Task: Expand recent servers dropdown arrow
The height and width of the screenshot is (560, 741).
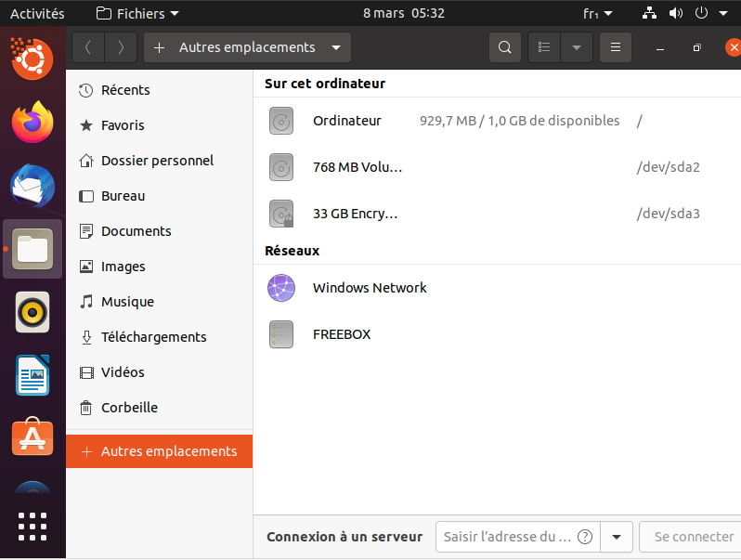Action: tap(617, 537)
